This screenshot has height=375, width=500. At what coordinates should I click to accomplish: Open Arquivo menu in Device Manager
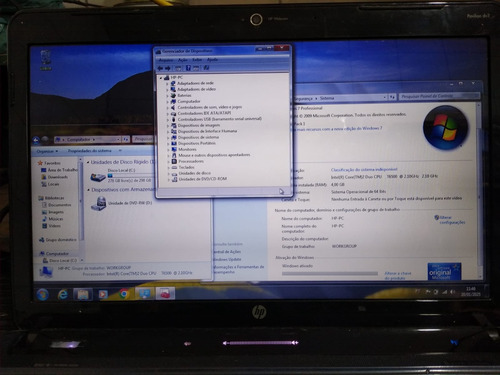[x=166, y=60]
